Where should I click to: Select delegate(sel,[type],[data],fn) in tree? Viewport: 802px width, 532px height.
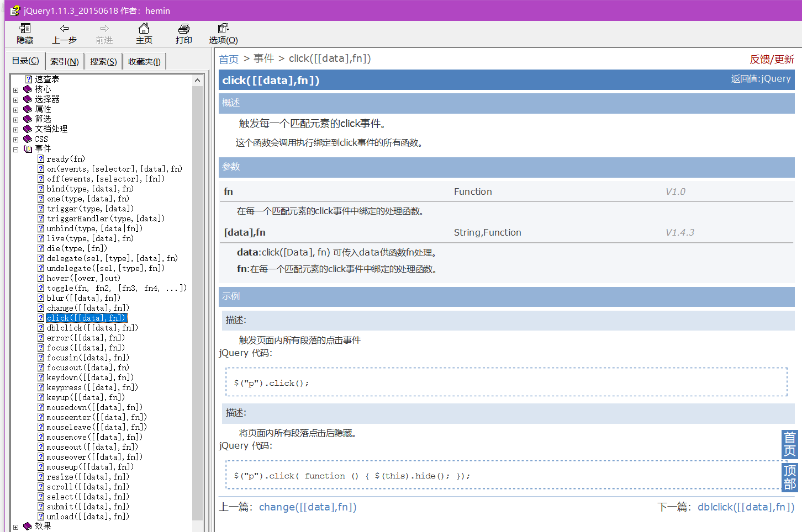(x=112, y=258)
